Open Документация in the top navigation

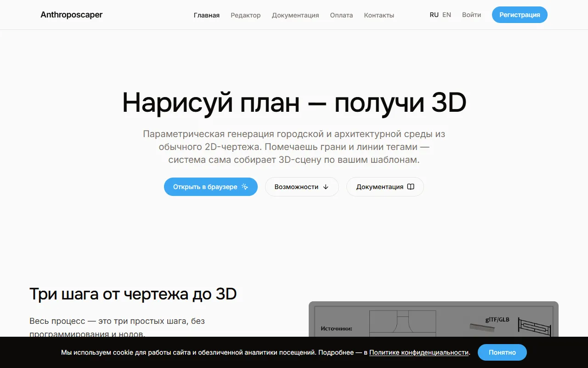pyautogui.click(x=295, y=15)
